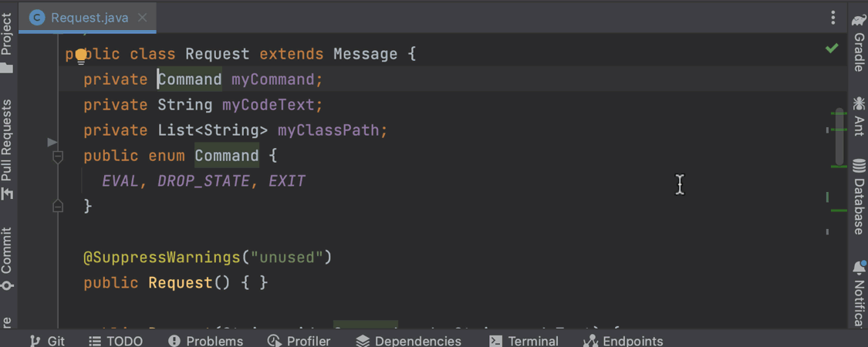The height and width of the screenshot is (347, 868).
Task: Open the Project tool window
Action: point(7,43)
